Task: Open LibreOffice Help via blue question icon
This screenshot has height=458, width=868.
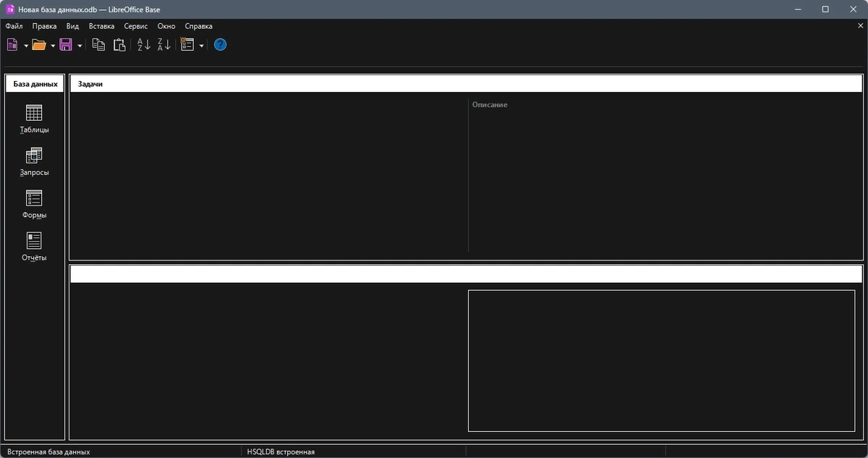Action: (221, 45)
